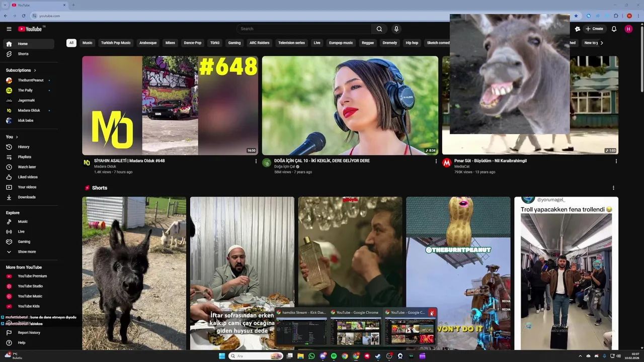The height and width of the screenshot is (362, 644).
Task: Select the Television series chip
Action: pyautogui.click(x=291, y=43)
